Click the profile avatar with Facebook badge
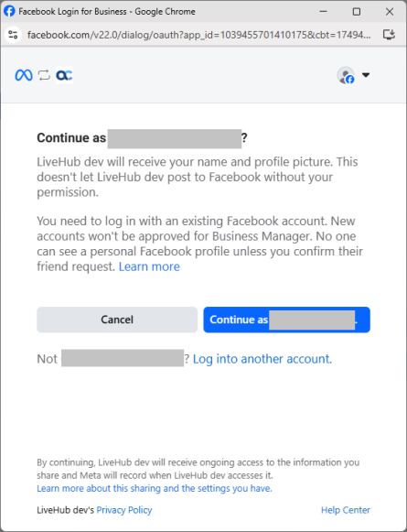This screenshot has height=532, width=407. (x=346, y=75)
